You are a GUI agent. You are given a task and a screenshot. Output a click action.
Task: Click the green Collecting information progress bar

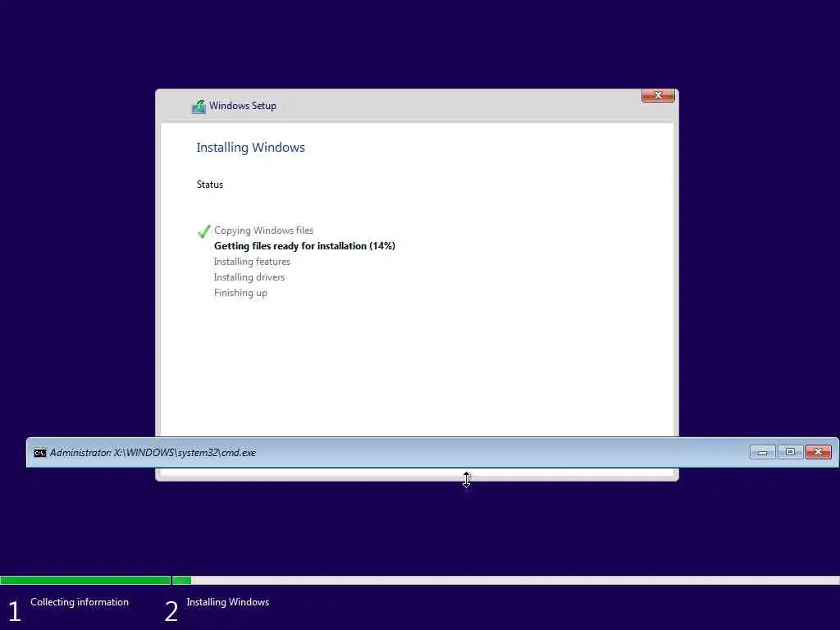(85, 580)
